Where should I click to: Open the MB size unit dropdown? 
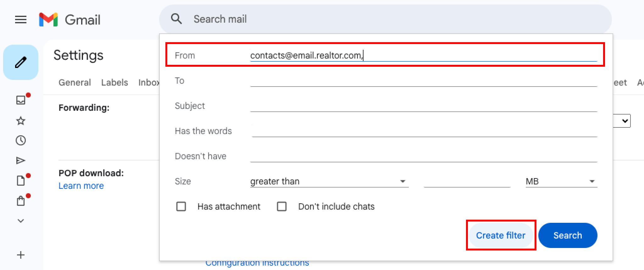pos(561,181)
